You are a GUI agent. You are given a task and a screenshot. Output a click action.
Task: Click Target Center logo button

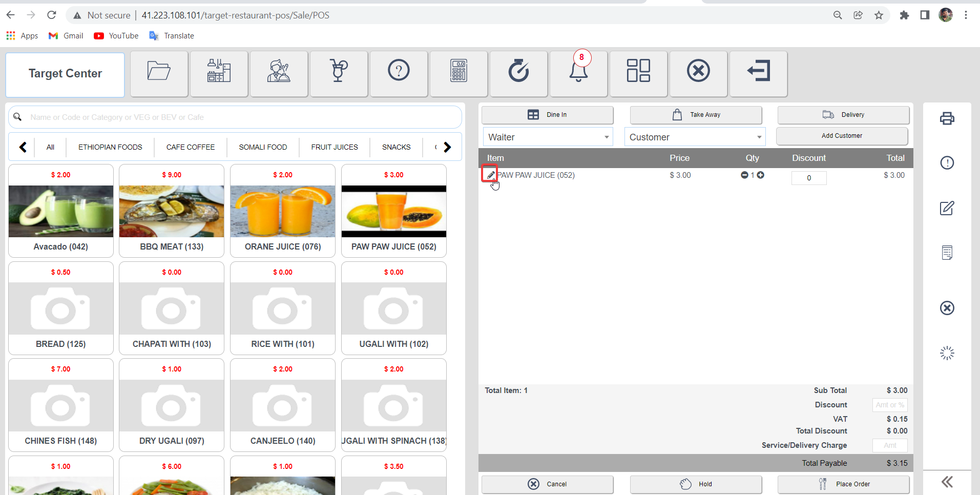(x=65, y=74)
